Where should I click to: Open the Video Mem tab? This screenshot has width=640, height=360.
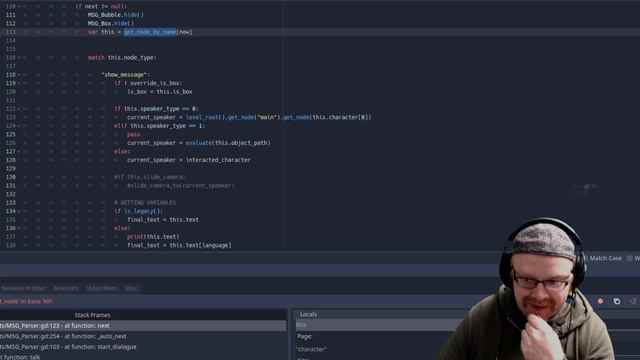tap(102, 288)
